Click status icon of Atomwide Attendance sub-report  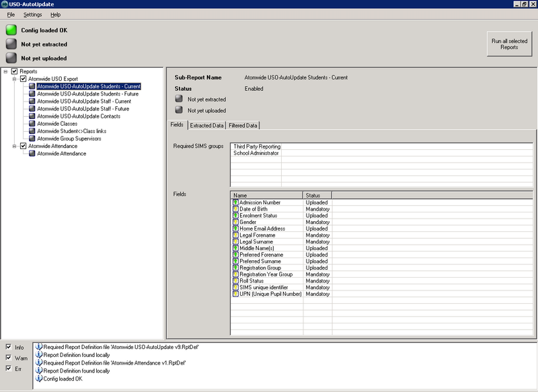pyautogui.click(x=32, y=153)
